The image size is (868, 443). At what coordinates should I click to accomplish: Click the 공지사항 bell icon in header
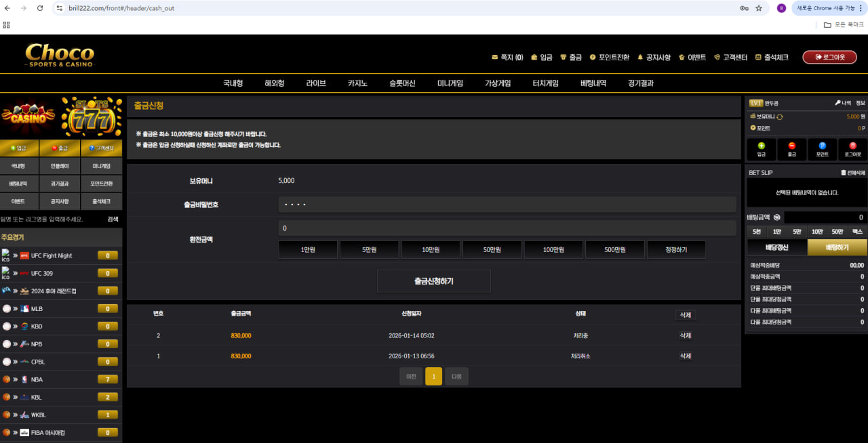click(x=640, y=58)
